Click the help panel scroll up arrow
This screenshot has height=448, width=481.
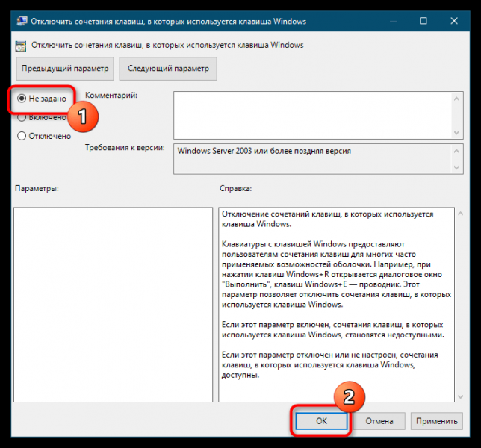click(x=460, y=214)
